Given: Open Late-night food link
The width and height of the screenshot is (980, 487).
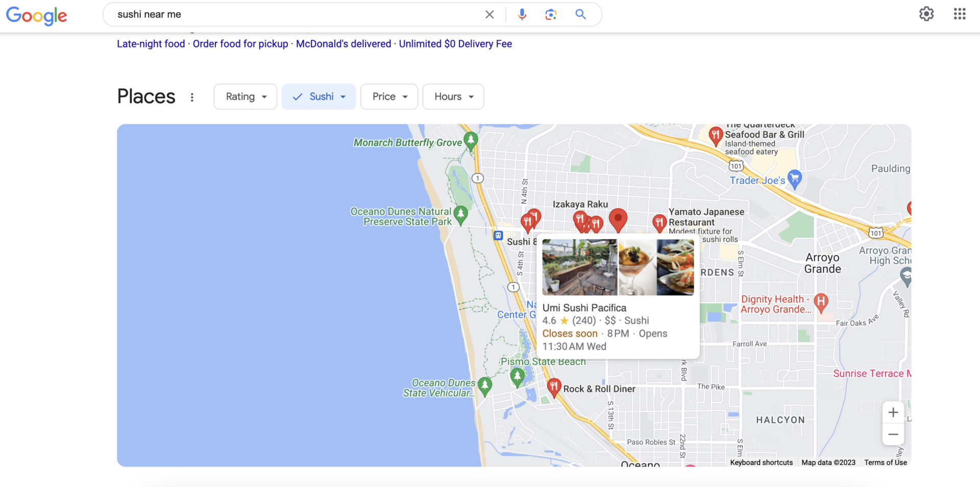Looking at the screenshot, I should tap(151, 44).
